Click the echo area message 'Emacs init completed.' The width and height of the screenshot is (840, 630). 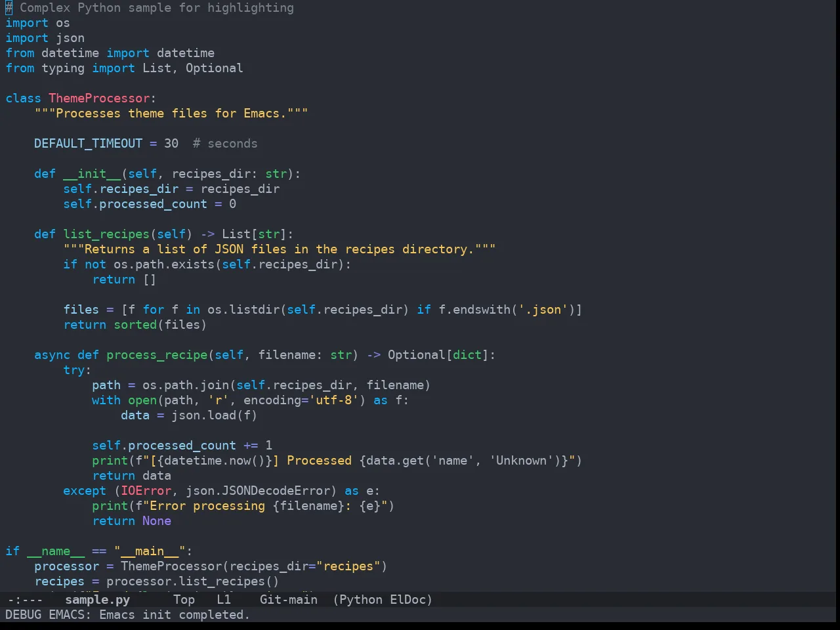pyautogui.click(x=175, y=614)
